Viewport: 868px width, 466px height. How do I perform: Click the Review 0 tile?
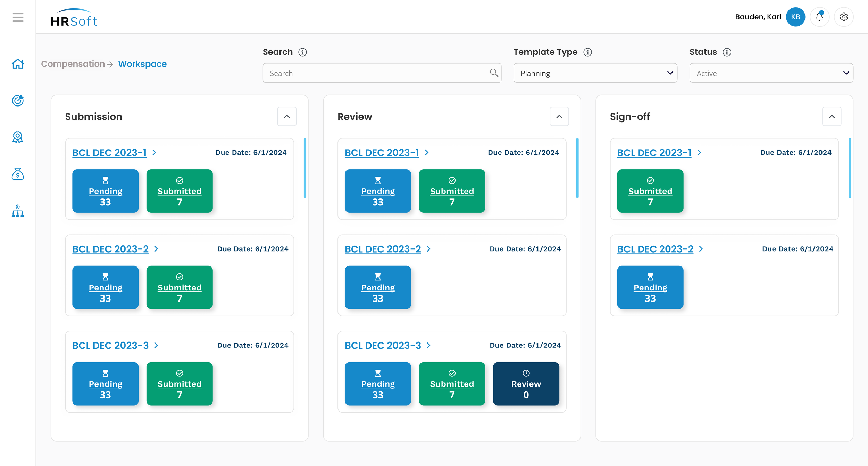(x=526, y=384)
